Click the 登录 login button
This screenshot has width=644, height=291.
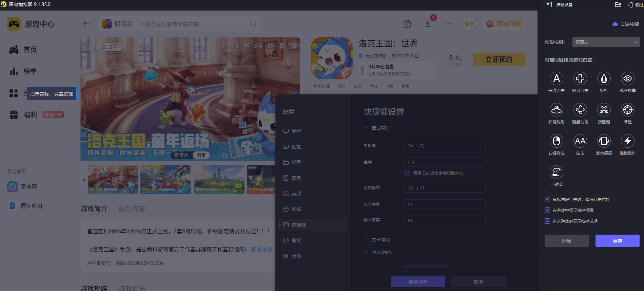469,24
